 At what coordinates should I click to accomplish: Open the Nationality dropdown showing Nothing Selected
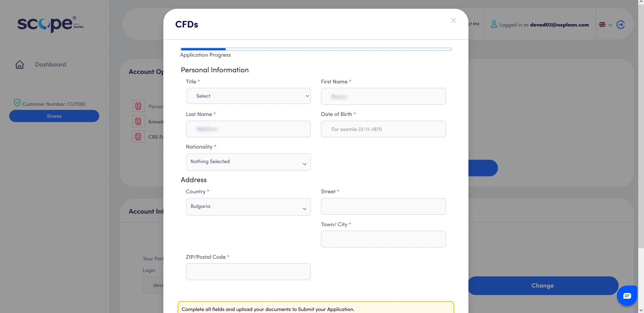point(248,162)
